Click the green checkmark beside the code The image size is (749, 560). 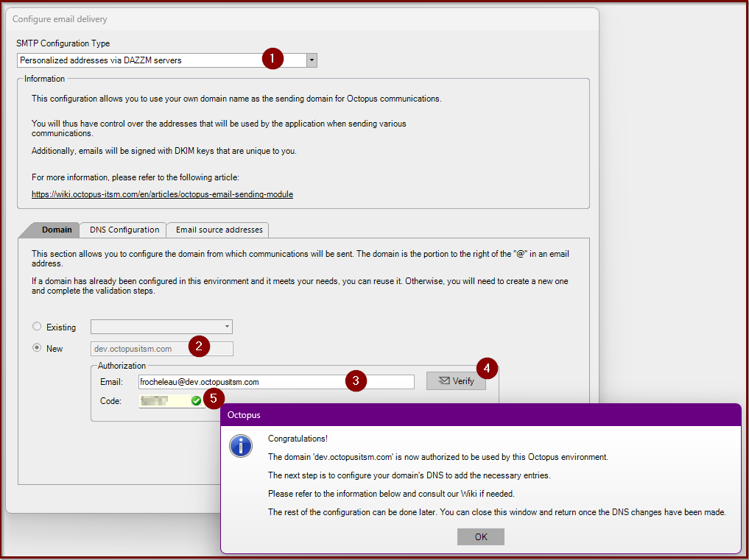coord(195,399)
